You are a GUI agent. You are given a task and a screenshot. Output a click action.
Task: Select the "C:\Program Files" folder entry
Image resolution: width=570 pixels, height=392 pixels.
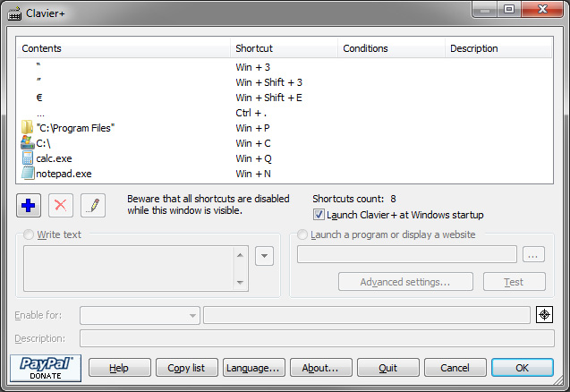tap(75, 128)
